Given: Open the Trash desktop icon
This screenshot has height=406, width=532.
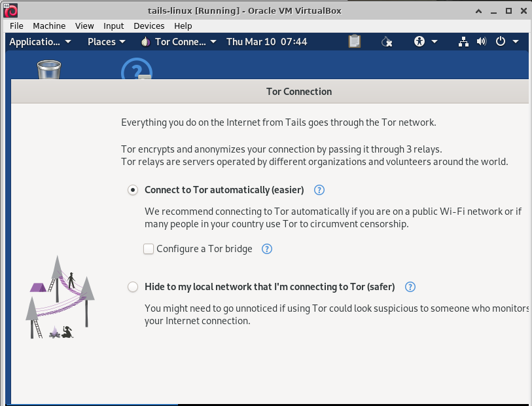Looking at the screenshot, I should pos(49,69).
